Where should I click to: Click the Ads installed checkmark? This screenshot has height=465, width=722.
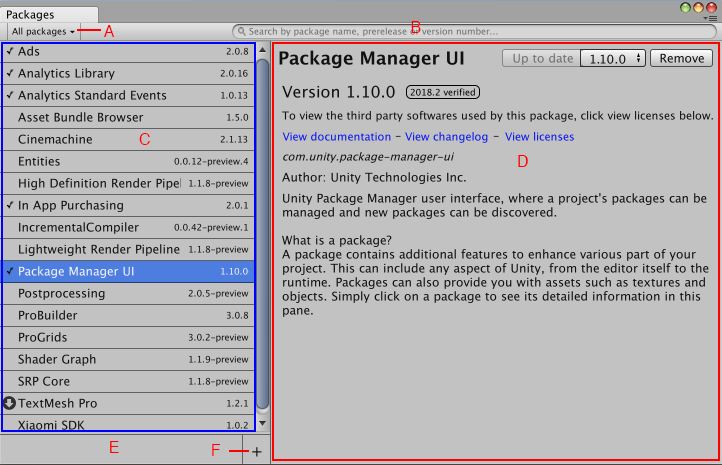[x=10, y=51]
